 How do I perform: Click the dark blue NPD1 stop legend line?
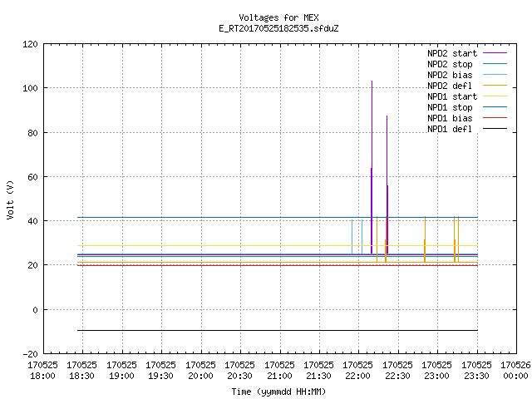(495, 107)
